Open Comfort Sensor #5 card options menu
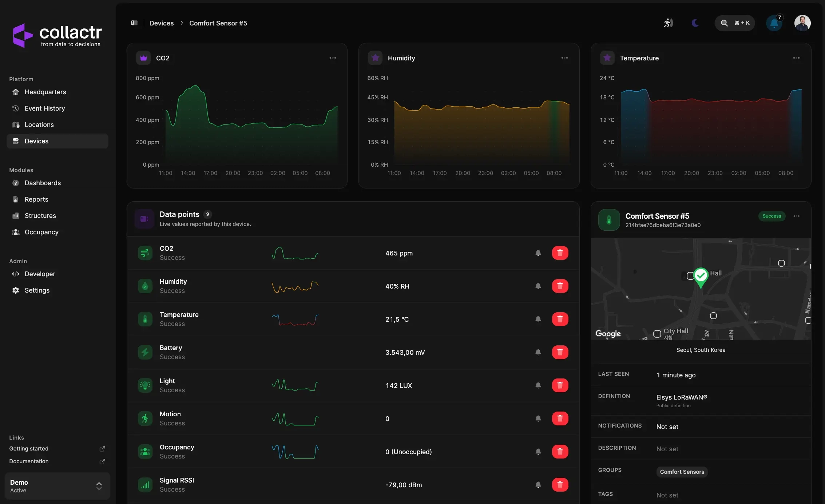This screenshot has width=825, height=504. (x=797, y=216)
